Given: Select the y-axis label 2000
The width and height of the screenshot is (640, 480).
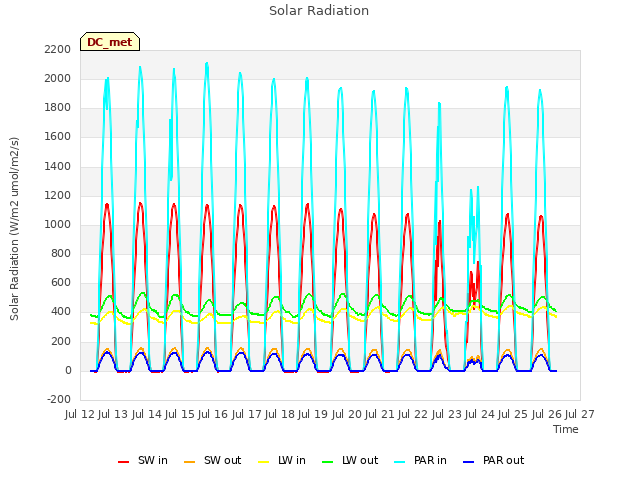Looking at the screenshot, I should point(58,78).
